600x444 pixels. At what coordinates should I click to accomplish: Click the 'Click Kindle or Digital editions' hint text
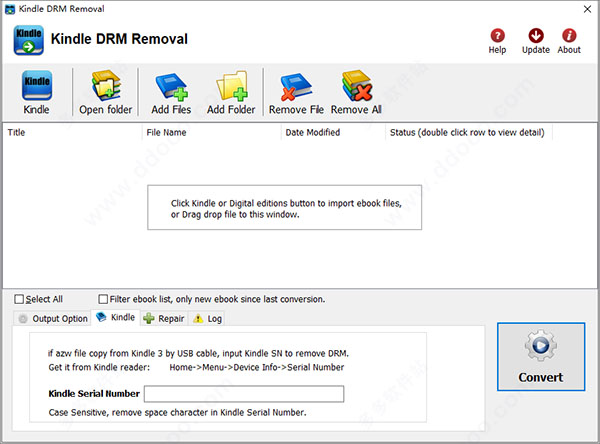pyautogui.click(x=286, y=209)
